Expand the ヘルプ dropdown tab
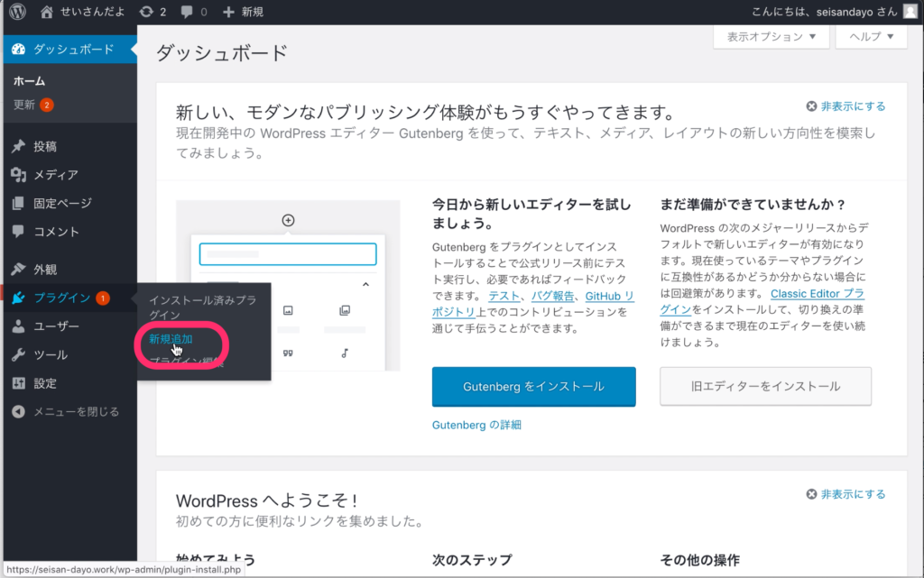The height and width of the screenshot is (578, 924). click(871, 37)
